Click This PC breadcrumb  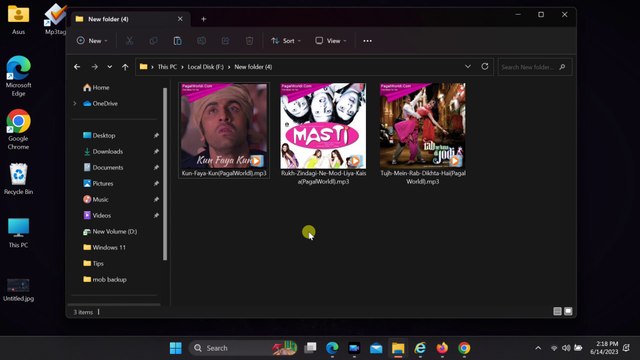pyautogui.click(x=167, y=67)
